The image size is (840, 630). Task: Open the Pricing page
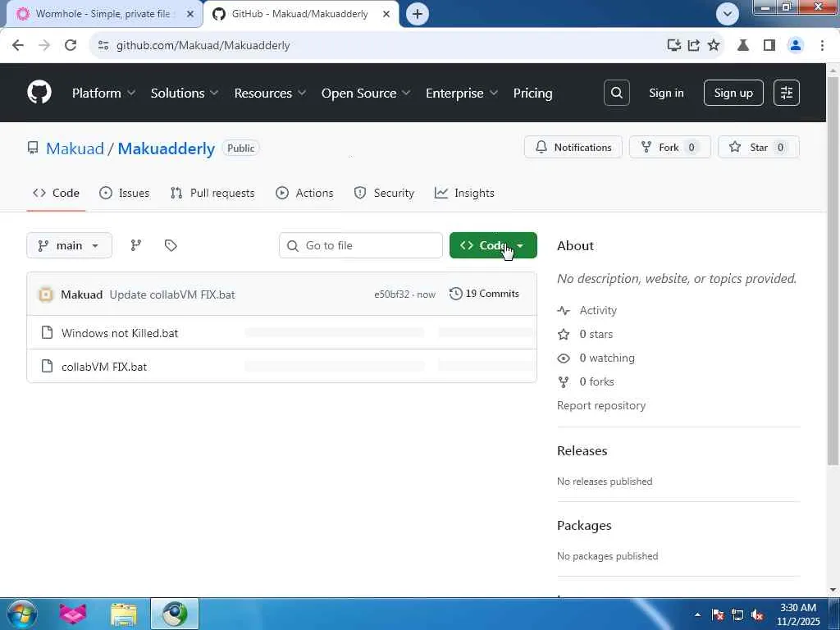(x=532, y=94)
